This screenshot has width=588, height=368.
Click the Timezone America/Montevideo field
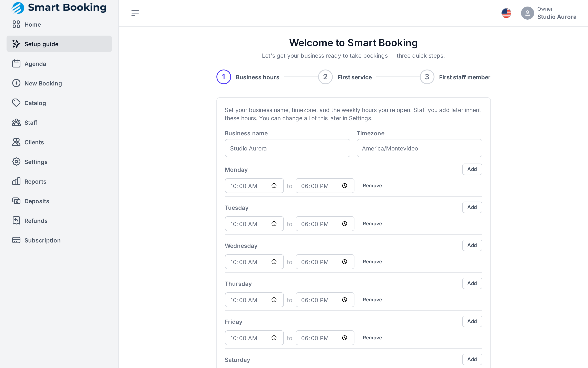(419, 148)
